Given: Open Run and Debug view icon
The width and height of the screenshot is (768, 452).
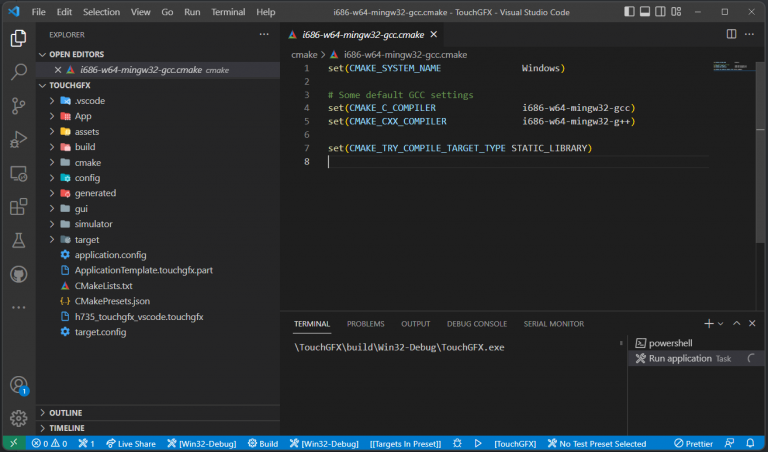Looking at the screenshot, I should pos(18,140).
